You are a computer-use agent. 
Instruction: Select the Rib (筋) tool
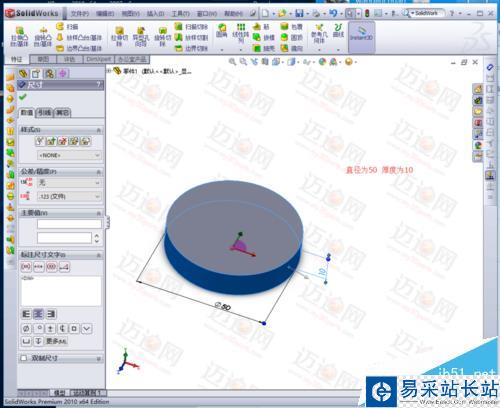click(261, 27)
